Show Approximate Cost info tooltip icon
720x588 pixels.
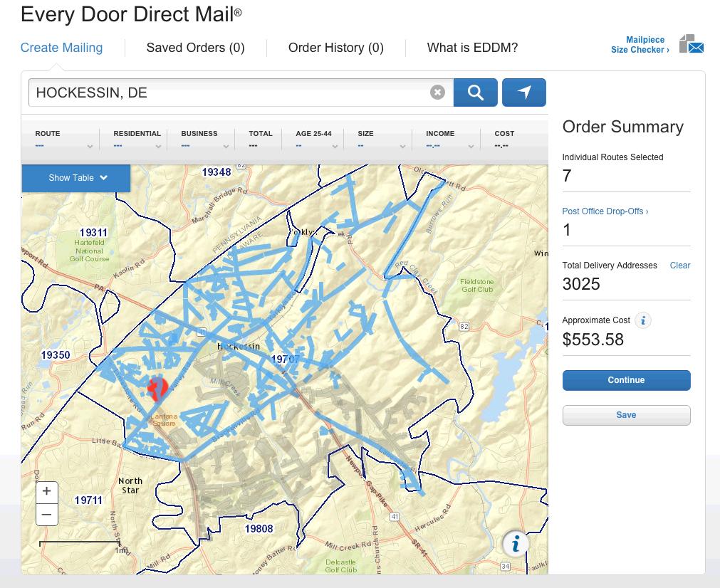[643, 320]
